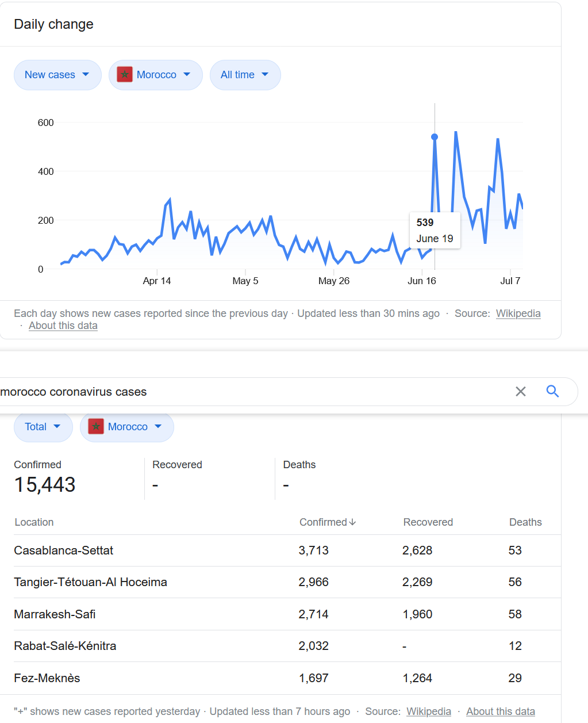Click About this data under chart
This screenshot has width=588, height=723.
63,326
